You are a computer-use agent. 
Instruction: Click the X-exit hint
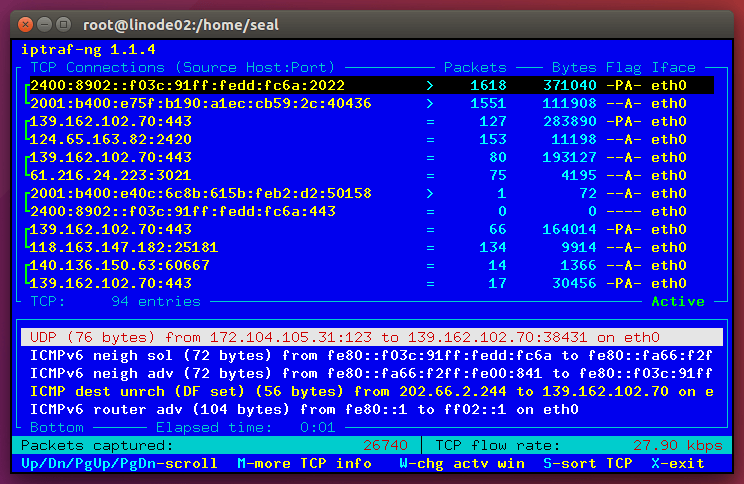point(678,464)
